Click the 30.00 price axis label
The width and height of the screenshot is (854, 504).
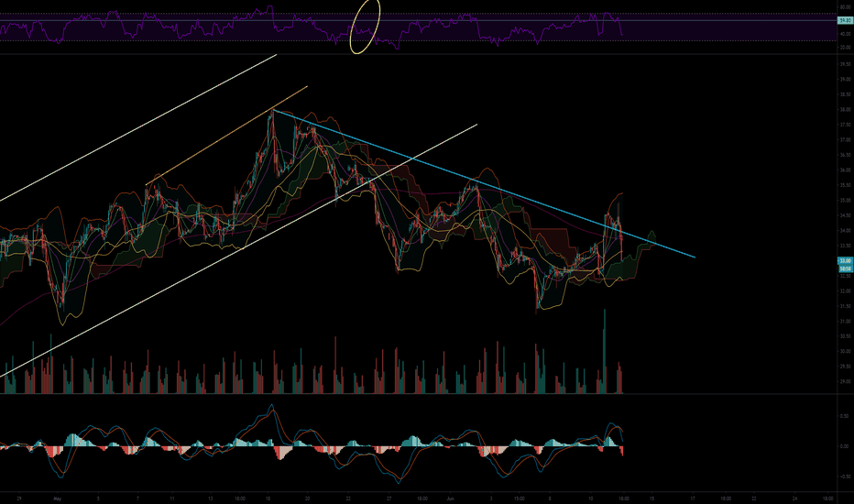845,352
